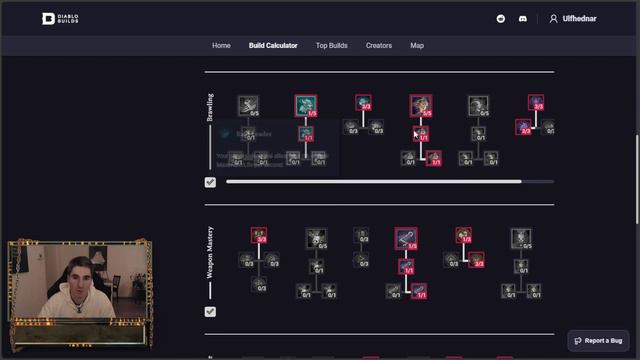
Task: Click the red 1/1 bottom branch of chain skill
Action: [x=419, y=291]
